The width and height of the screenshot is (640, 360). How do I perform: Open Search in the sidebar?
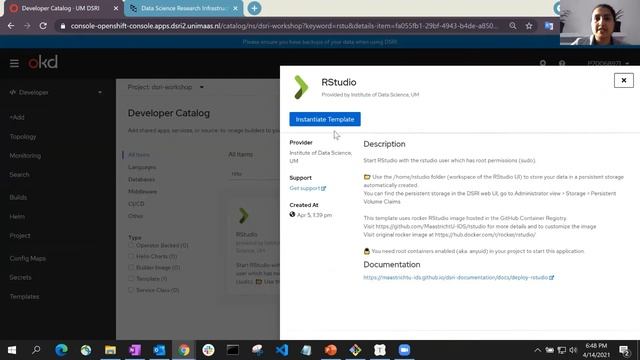click(19, 175)
